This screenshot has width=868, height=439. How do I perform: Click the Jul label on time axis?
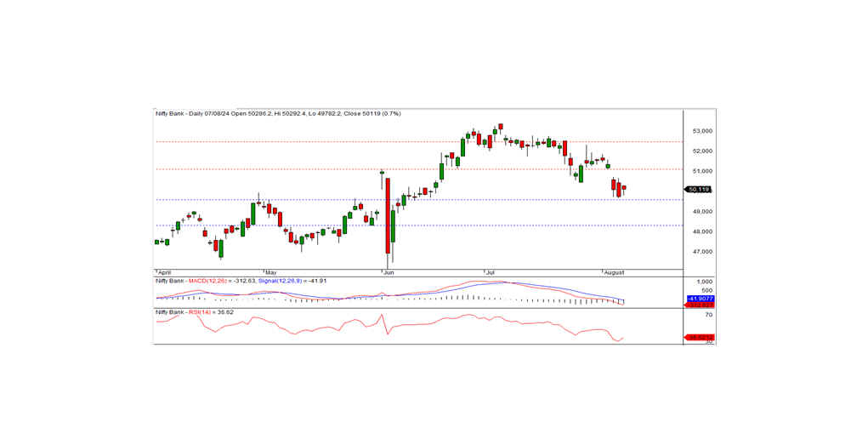point(490,273)
